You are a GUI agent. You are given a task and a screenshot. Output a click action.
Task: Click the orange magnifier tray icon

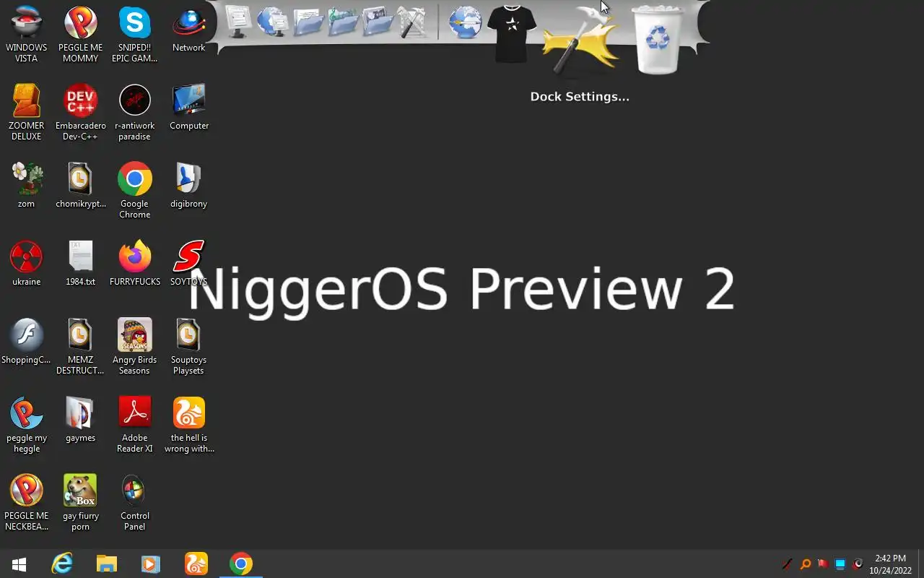point(806,564)
